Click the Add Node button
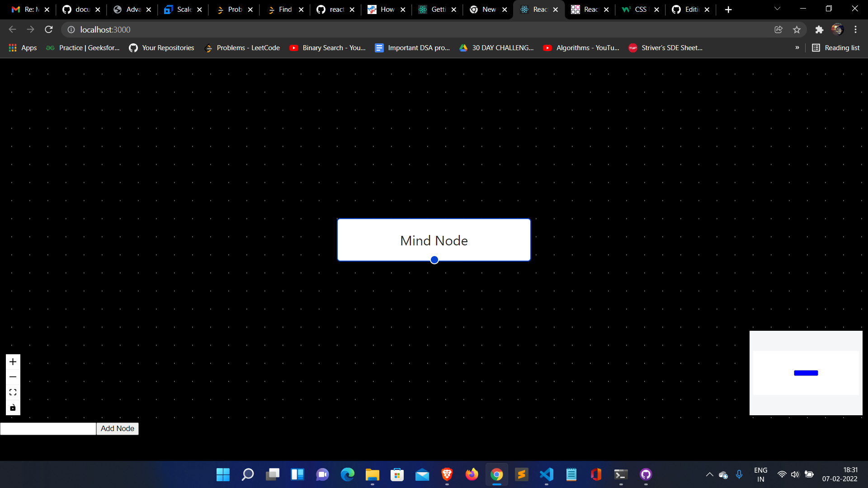This screenshot has height=488, width=868. coord(117,428)
